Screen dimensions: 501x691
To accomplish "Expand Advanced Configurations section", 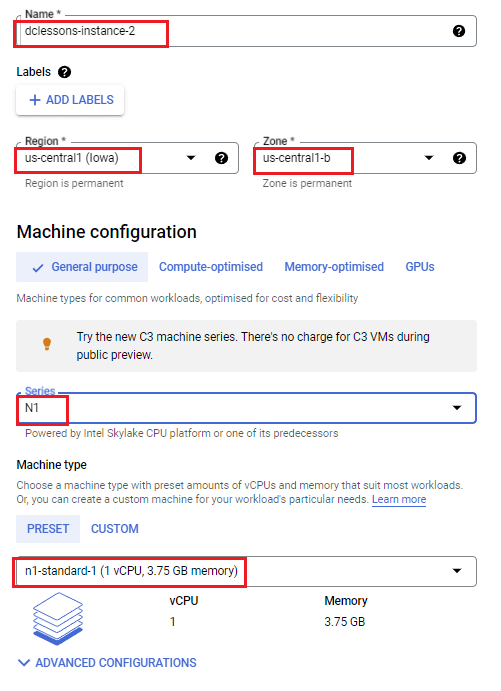I will click(x=107, y=663).
